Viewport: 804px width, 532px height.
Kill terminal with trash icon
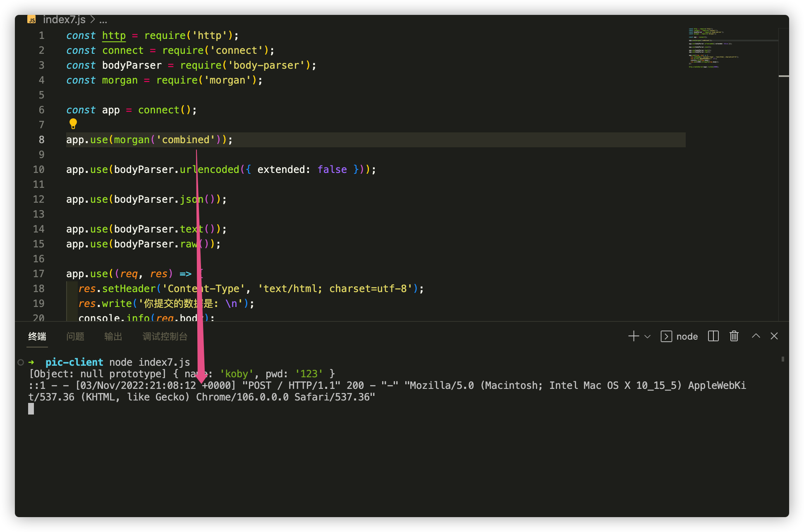pyautogui.click(x=734, y=336)
